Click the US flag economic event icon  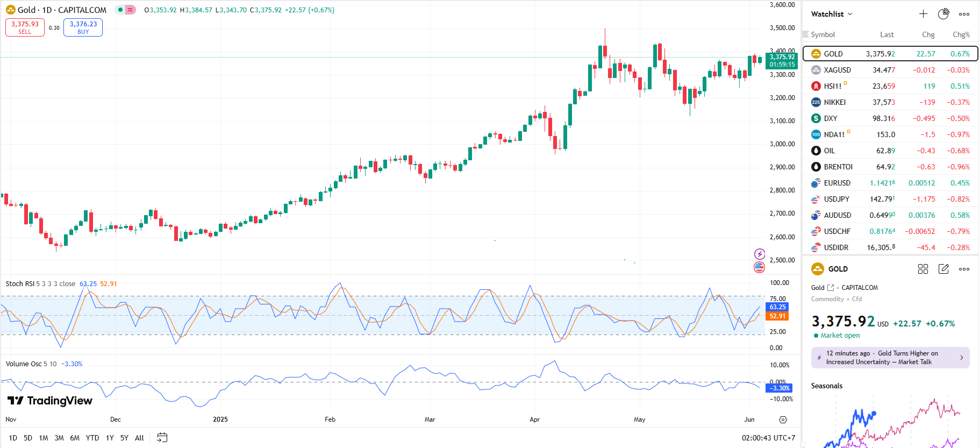point(759,267)
